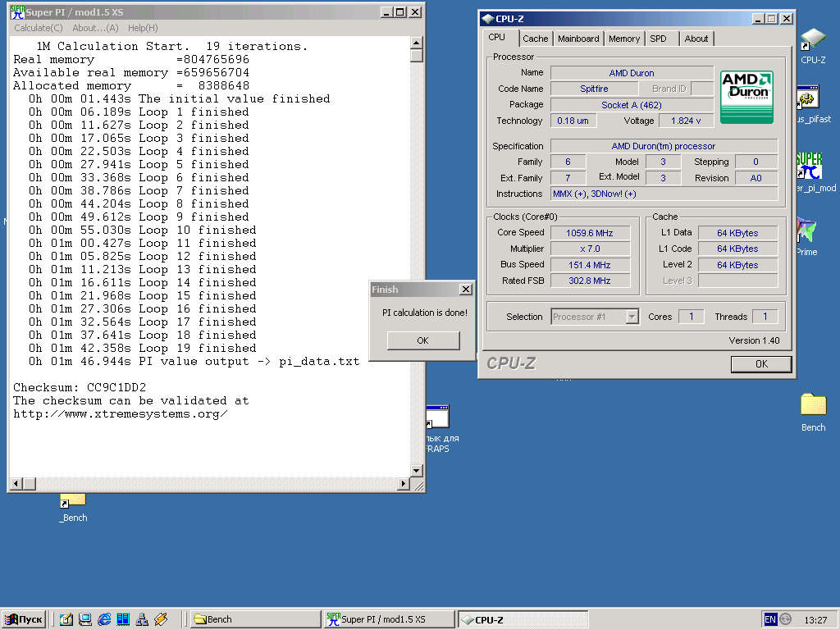The image size is (840, 630).
Task: Click the Rated FSB value 302.8 MHz
Action: (x=589, y=281)
